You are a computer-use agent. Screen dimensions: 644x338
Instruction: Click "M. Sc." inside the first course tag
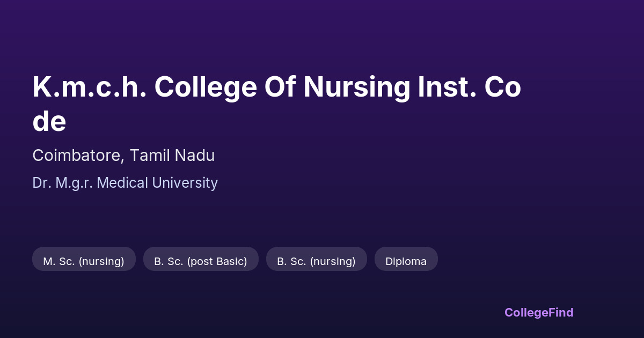coord(59,262)
